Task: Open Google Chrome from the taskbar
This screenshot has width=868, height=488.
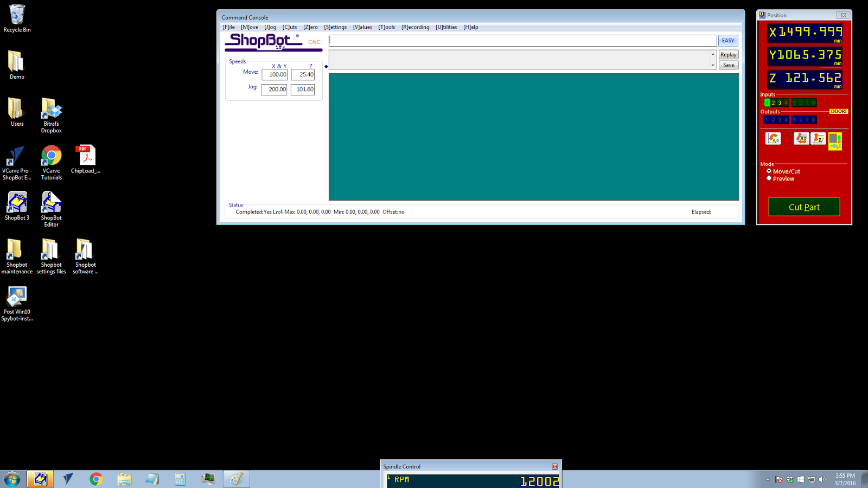Action: pyautogui.click(x=96, y=479)
